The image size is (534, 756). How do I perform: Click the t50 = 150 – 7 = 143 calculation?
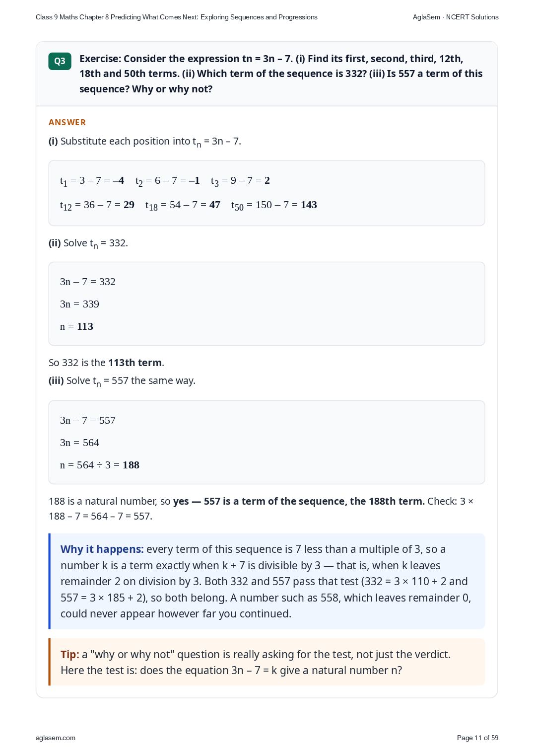(274, 205)
